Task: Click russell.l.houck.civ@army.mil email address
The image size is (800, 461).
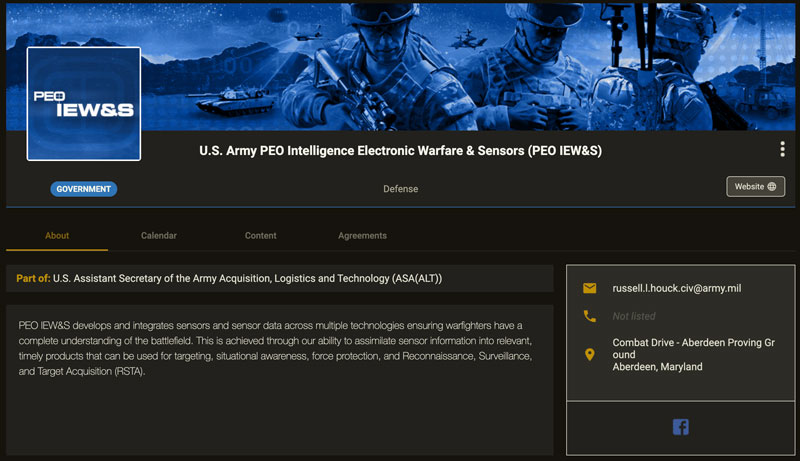Action: (677, 288)
